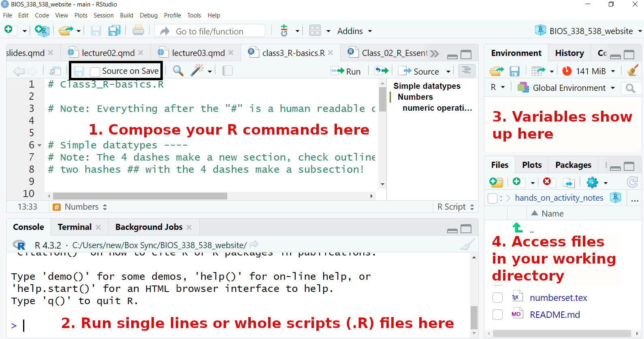This screenshot has height=339, width=644.
Task: Check the box next to numberset.tex
Action: pos(497,298)
